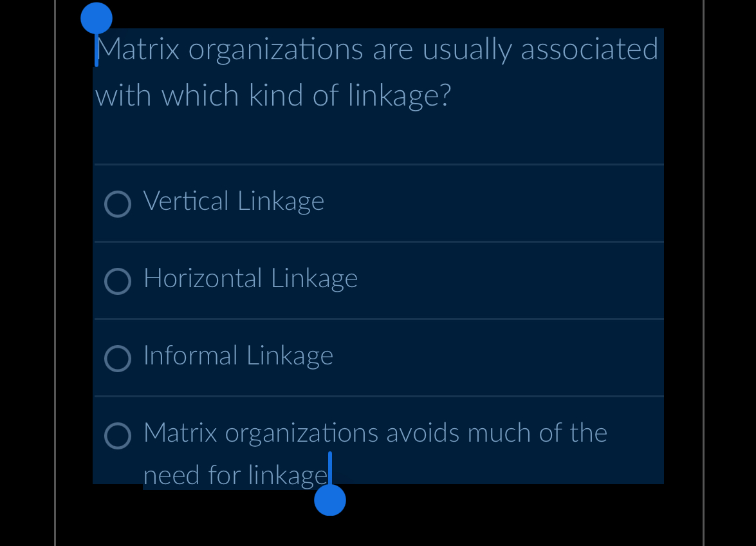Click the word Matrix in the question
The width and height of the screenshot is (756, 546).
tap(142, 48)
